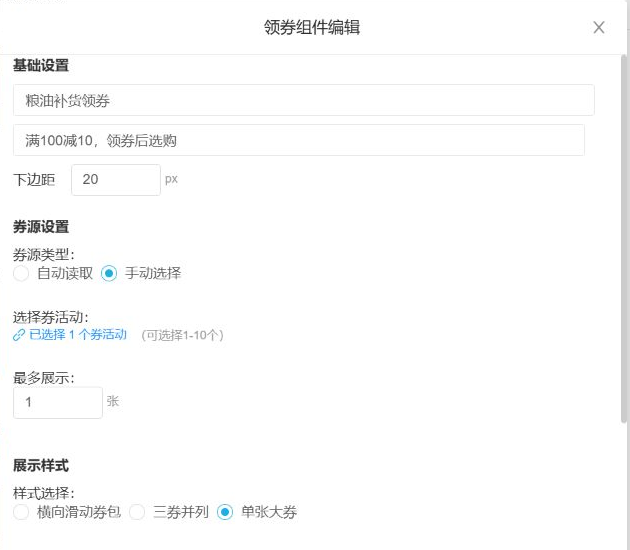Viewport: 630px width, 550px height.
Task: Click the 下边距 input with value 20
Action: (116, 180)
